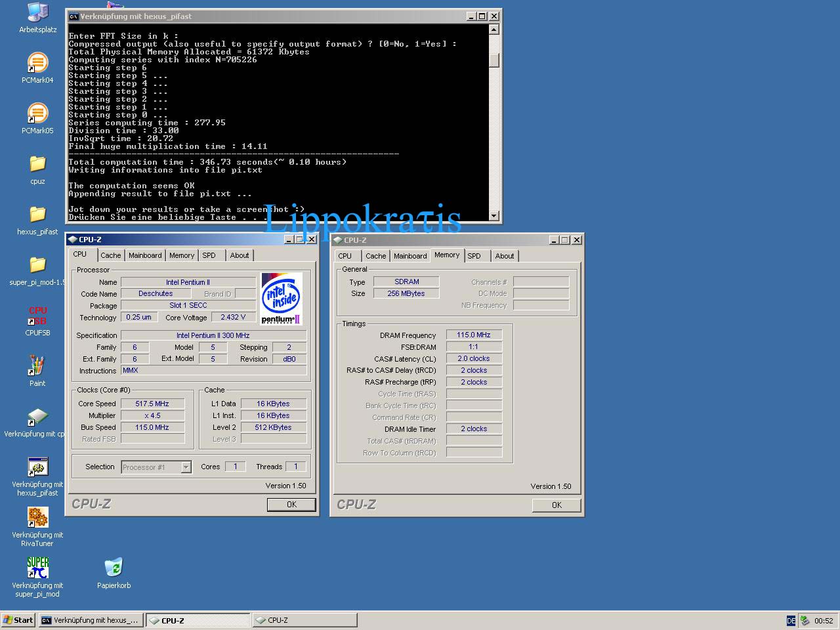Screen dimensions: 840x630
Task: Activate hexus console taskbar button
Action: (91, 620)
